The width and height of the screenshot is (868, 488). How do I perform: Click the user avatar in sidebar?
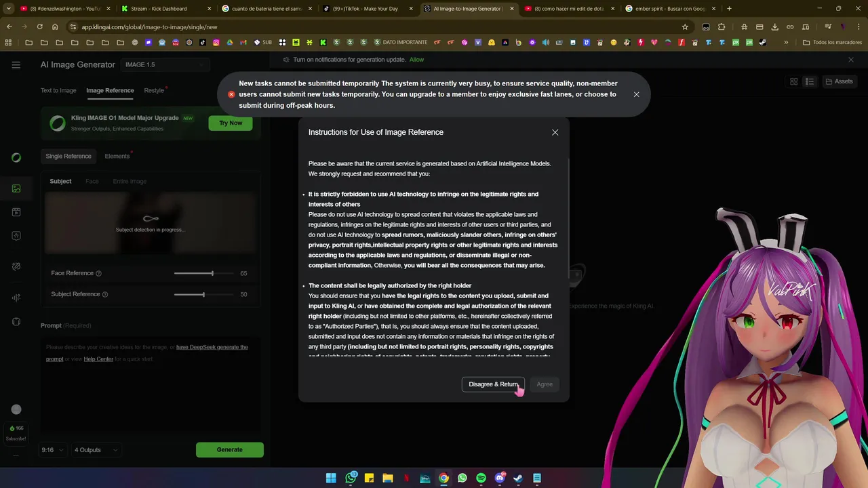(x=16, y=409)
